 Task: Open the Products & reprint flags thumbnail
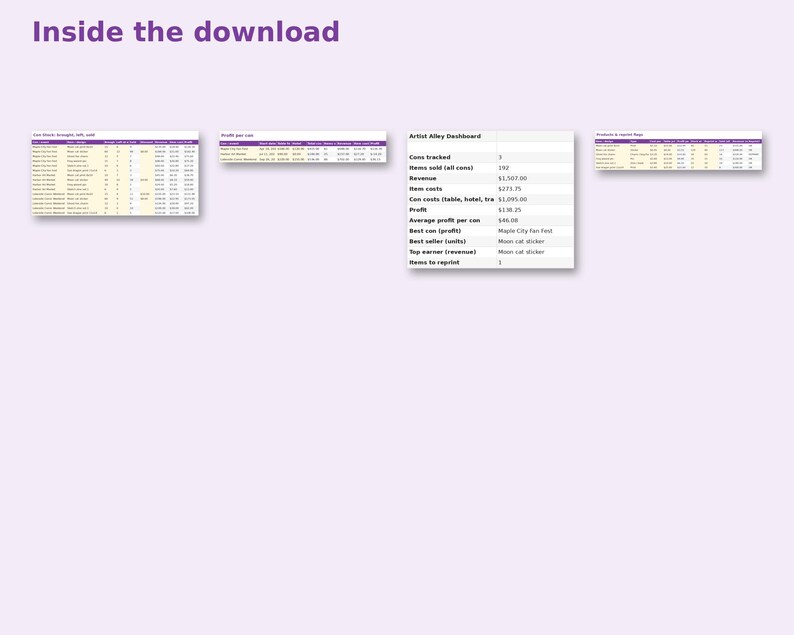[x=679, y=150]
